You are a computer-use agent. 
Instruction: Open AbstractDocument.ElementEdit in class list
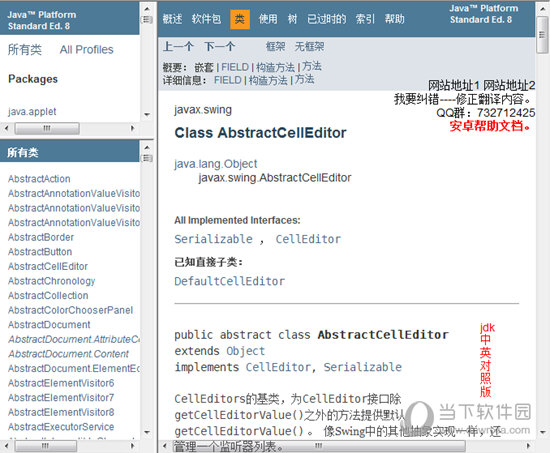[74, 368]
